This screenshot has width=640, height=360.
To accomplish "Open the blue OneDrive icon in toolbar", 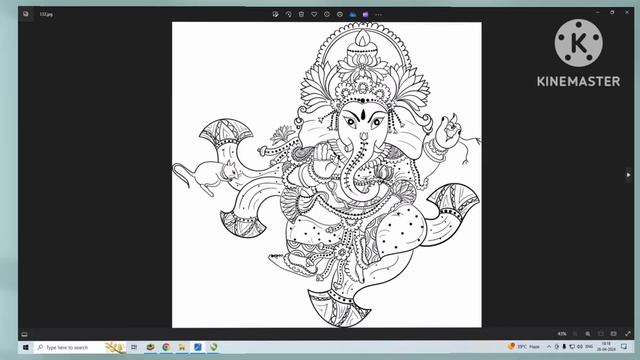I will 353,14.
